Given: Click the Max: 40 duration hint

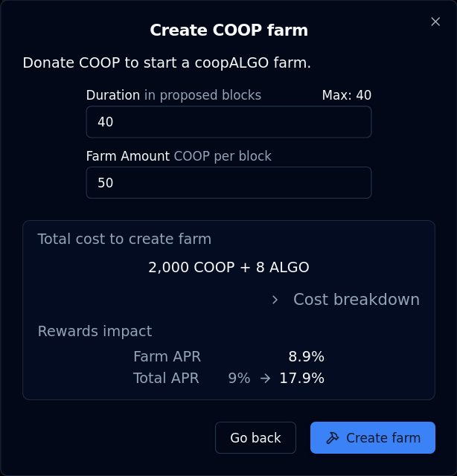Looking at the screenshot, I should (346, 95).
